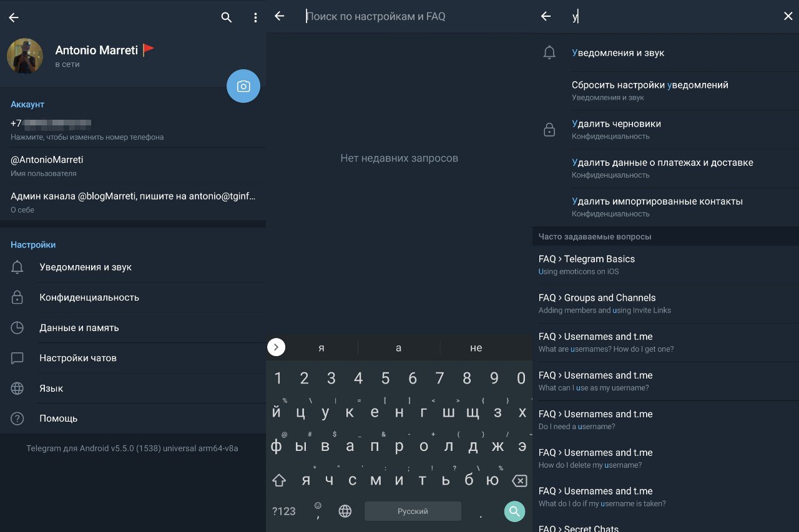Click the lock icon beside Удалить черновики
799x532 pixels.
tap(549, 130)
